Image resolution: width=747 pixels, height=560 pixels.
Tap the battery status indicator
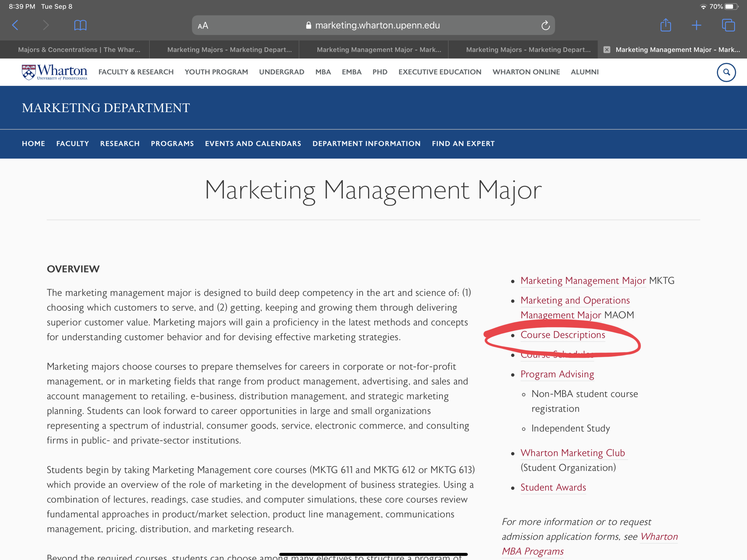[731, 6]
